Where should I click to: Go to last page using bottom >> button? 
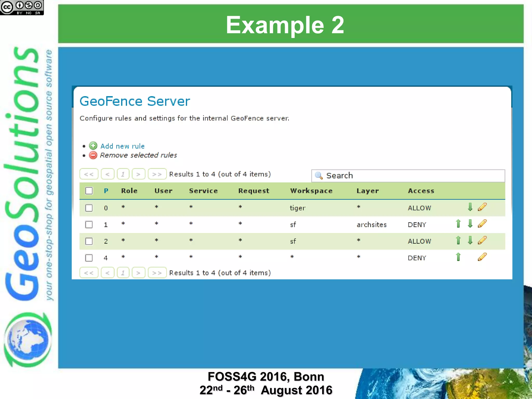pyautogui.click(x=157, y=273)
